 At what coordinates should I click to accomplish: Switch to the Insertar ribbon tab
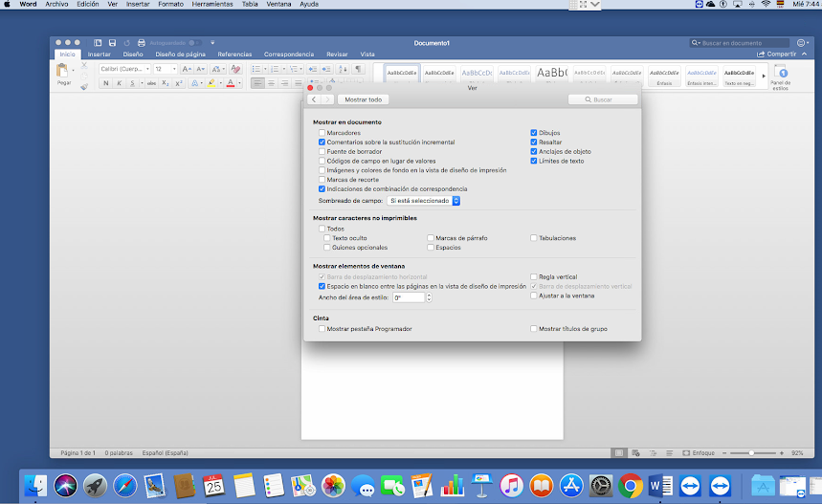pyautogui.click(x=100, y=55)
